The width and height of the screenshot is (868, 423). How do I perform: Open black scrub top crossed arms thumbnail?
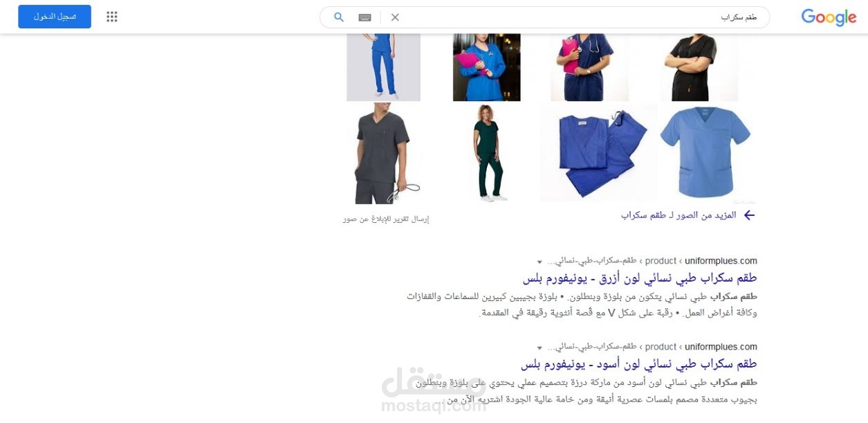pyautogui.click(x=699, y=67)
